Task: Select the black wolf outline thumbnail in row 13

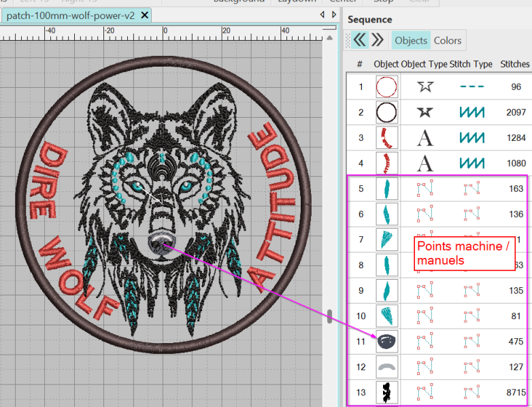Action: [387, 393]
